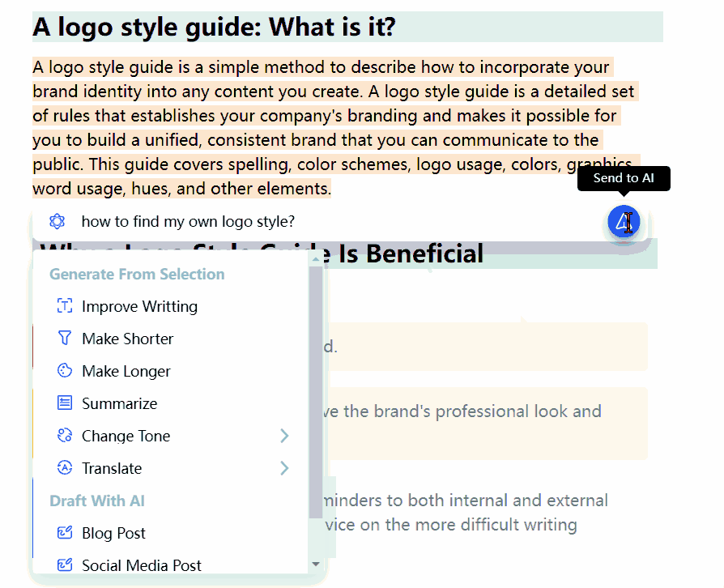Click the blue Send to AI button
Screen dimensions: 724x588
(624, 221)
